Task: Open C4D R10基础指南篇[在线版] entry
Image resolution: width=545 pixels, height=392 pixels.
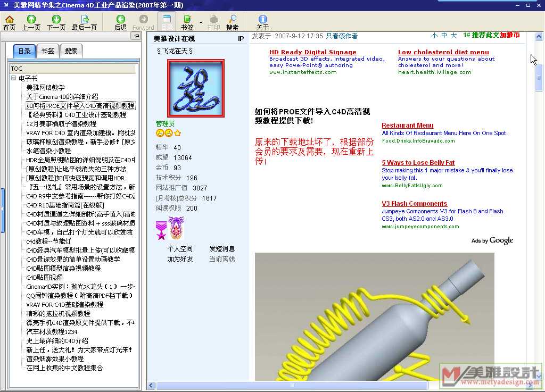Action: pos(65,205)
